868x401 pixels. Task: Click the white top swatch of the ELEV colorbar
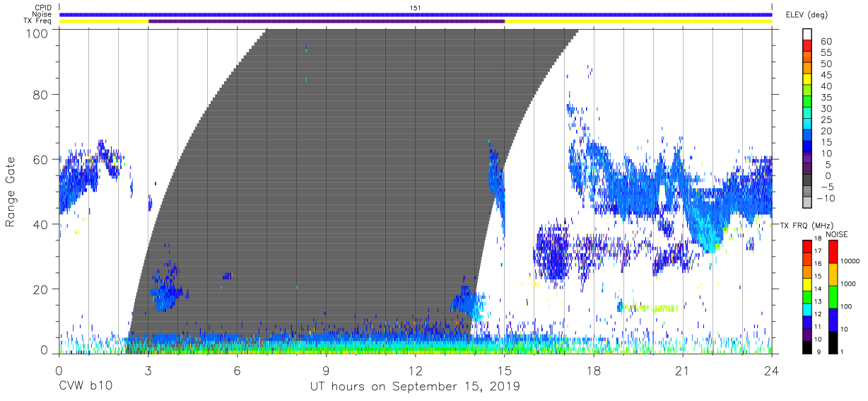[x=807, y=34]
